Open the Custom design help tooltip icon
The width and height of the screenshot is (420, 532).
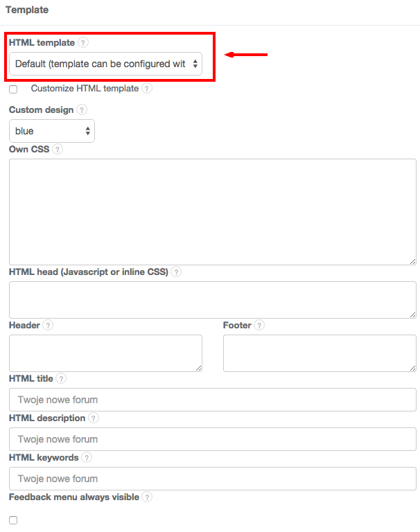pos(82,109)
